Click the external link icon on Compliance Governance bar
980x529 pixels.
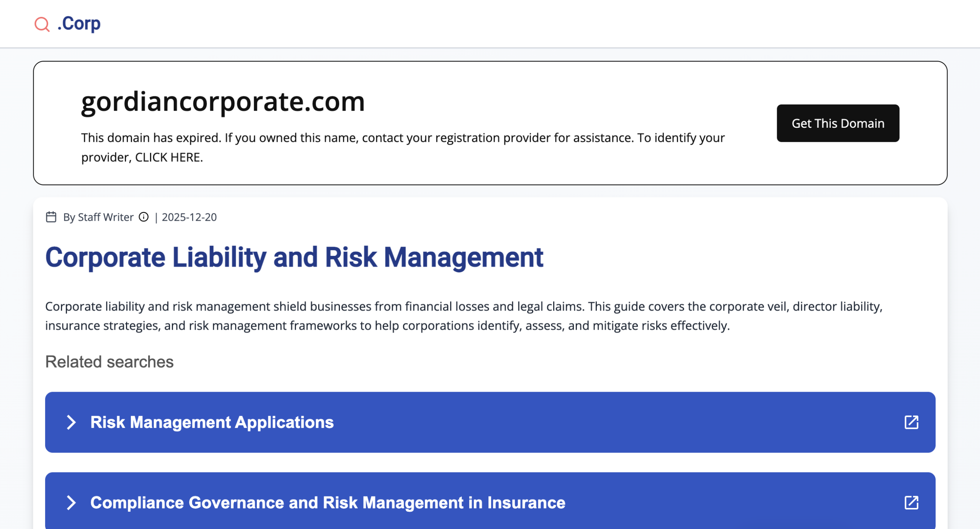(x=911, y=503)
